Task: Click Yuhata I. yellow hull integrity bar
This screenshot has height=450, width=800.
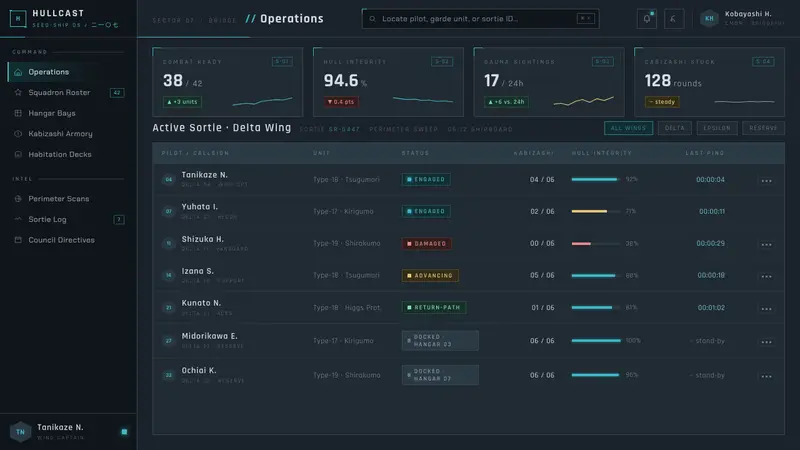Action: pos(595,211)
